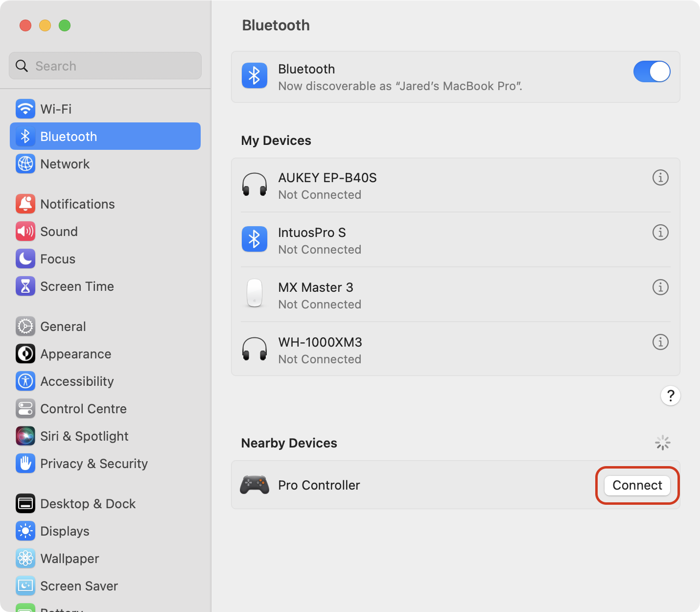Open Privacy & Security settings
This screenshot has width=700, height=612.
point(93,463)
